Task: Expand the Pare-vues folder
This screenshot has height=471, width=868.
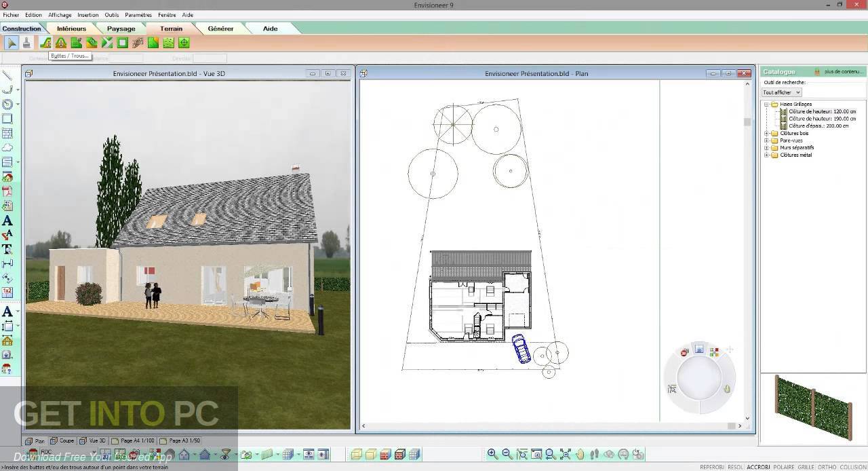Action: coord(766,140)
